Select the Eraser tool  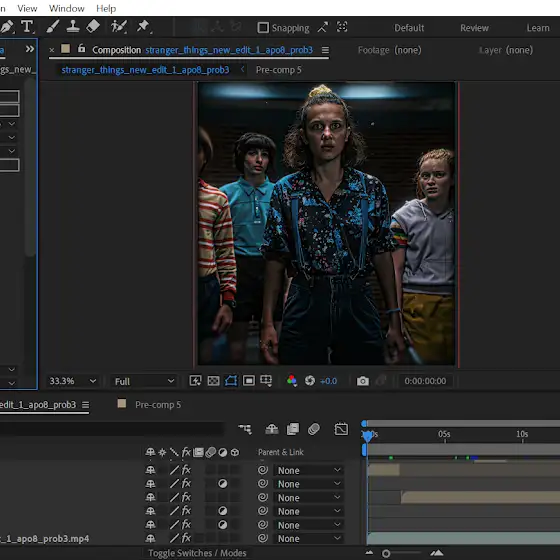(93, 26)
